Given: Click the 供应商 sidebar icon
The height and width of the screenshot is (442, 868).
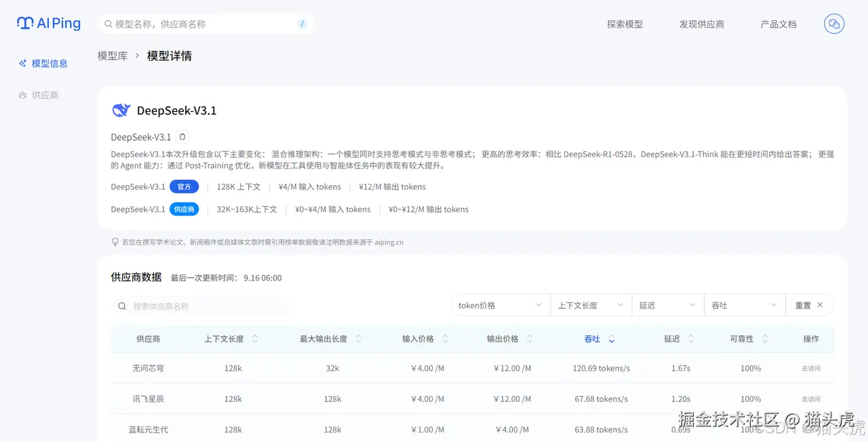Looking at the screenshot, I should point(22,96).
